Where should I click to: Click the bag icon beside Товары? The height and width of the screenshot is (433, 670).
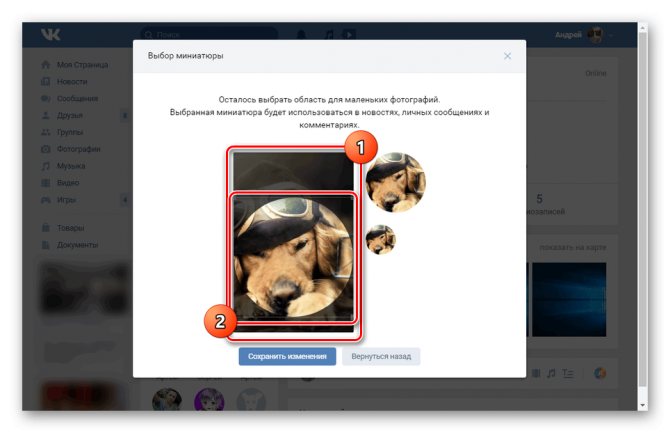[x=46, y=228]
